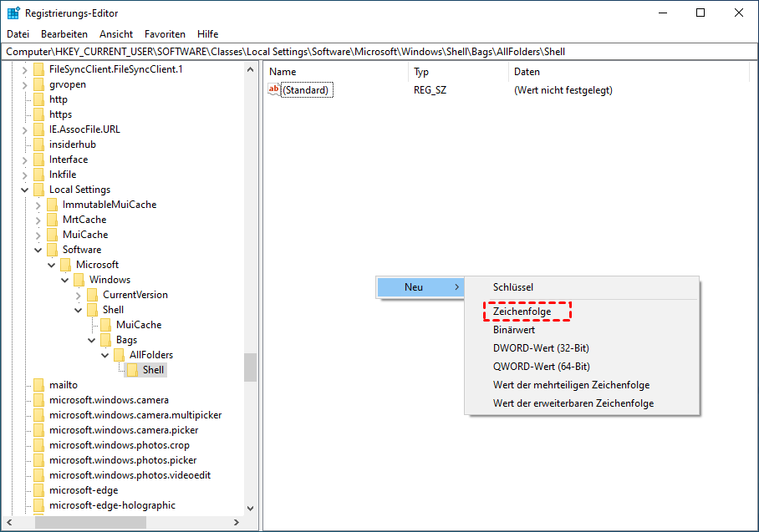Click the Interface folder icon
This screenshot has width=759, height=532.
(x=39, y=160)
